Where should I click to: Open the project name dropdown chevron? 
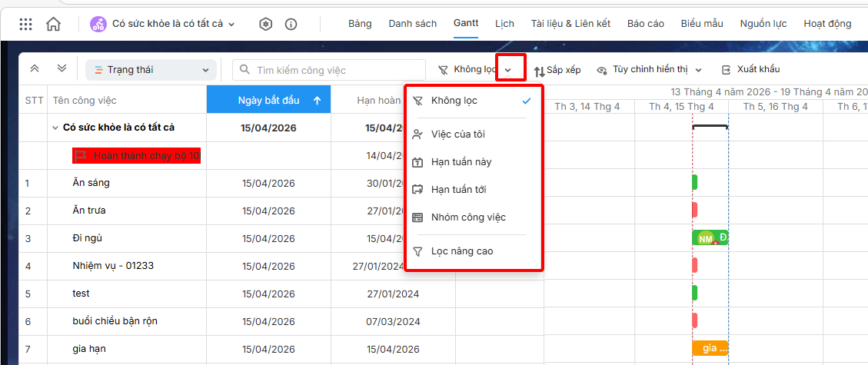point(231,25)
